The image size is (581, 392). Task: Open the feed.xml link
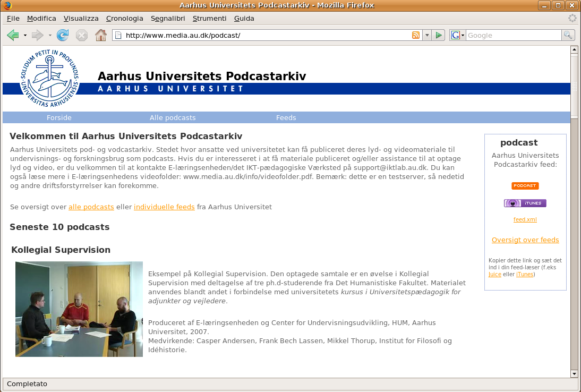(525, 219)
